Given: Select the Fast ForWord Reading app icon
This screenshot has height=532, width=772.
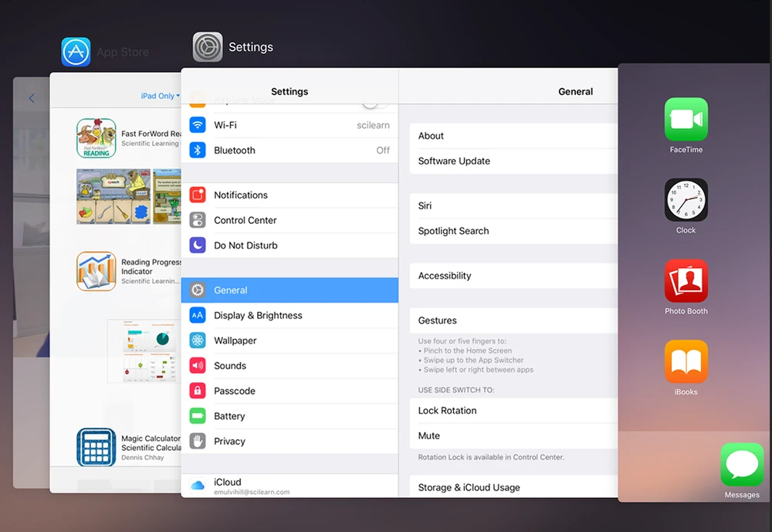Looking at the screenshot, I should pos(96,138).
